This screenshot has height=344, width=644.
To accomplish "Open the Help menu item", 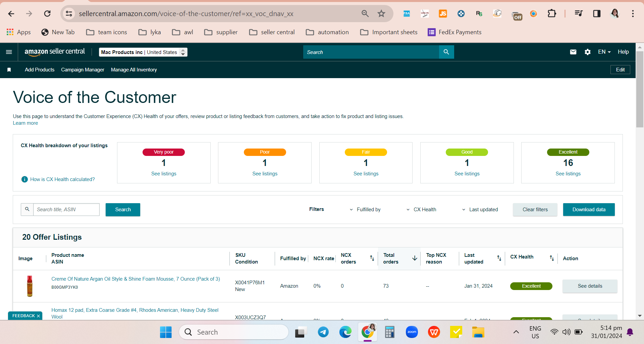I will coord(623,52).
